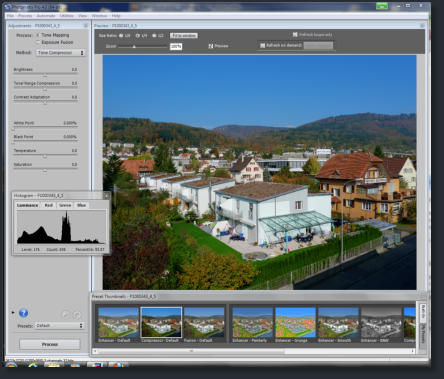
Task: Open the Presets dropdown showing Default
Action: point(59,326)
